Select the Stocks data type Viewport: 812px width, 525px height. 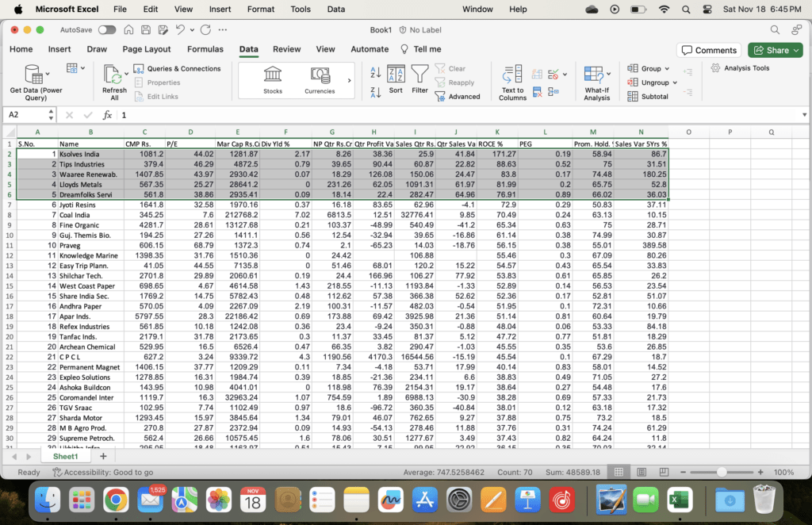pyautogui.click(x=273, y=80)
